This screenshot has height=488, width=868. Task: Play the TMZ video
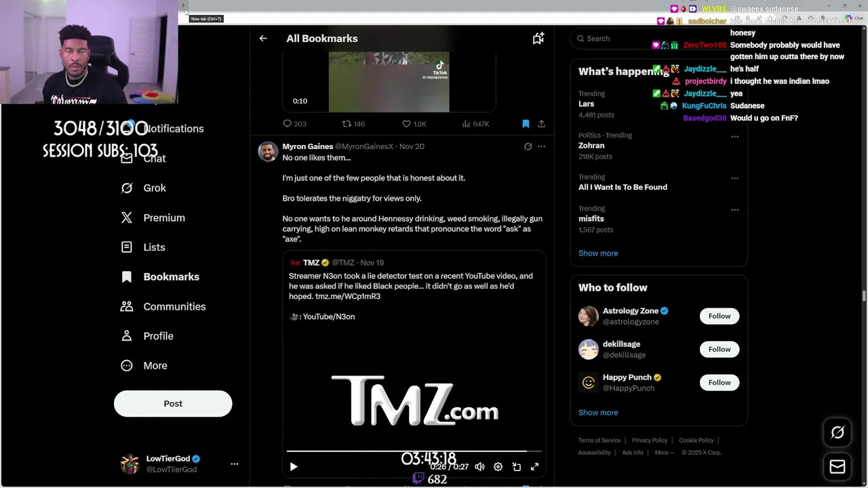point(294,466)
